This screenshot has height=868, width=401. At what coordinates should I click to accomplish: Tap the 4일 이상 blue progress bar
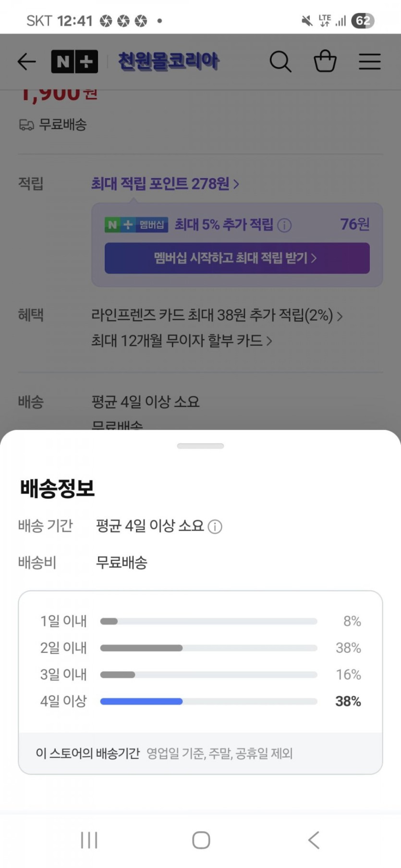pos(141,701)
